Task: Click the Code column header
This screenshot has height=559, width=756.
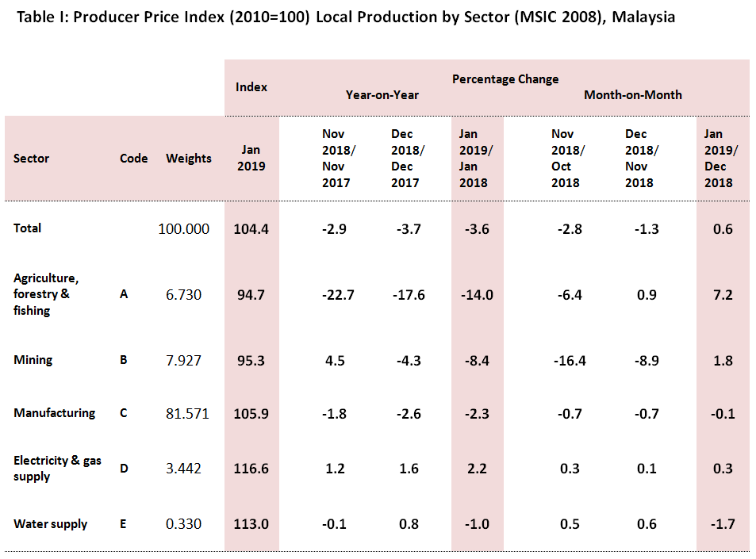Action: pyautogui.click(x=133, y=158)
